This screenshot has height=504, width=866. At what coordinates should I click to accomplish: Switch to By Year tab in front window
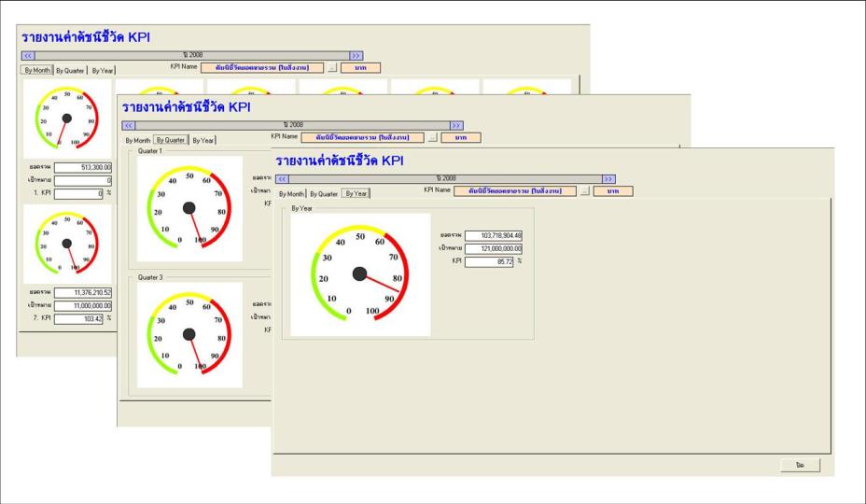(x=356, y=193)
